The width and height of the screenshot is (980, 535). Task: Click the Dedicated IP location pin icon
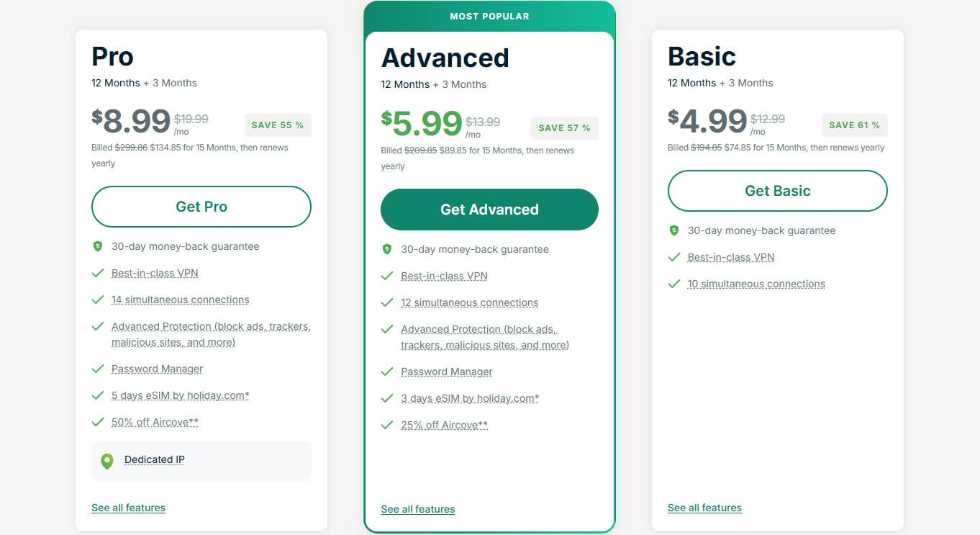coord(107,461)
